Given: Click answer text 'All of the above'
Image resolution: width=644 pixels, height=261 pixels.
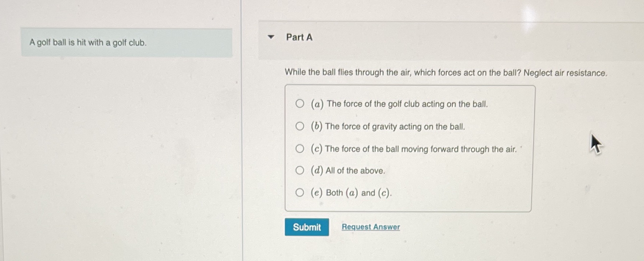Looking at the screenshot, I should 355,170.
